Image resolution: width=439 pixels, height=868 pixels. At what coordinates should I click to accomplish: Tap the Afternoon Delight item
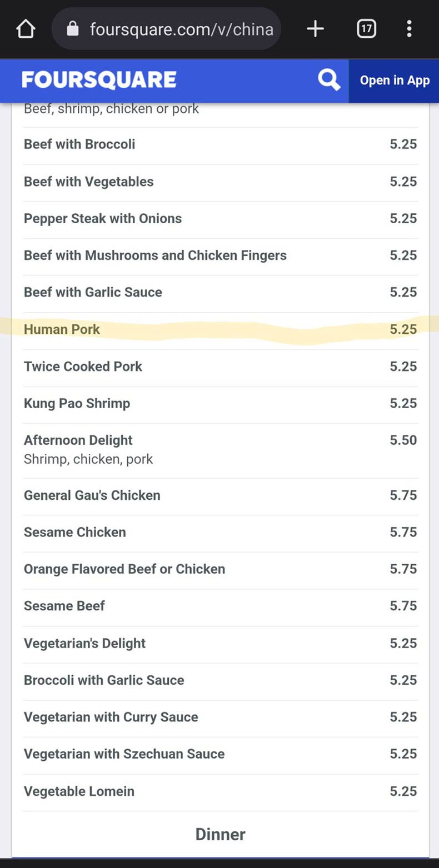coord(221,449)
